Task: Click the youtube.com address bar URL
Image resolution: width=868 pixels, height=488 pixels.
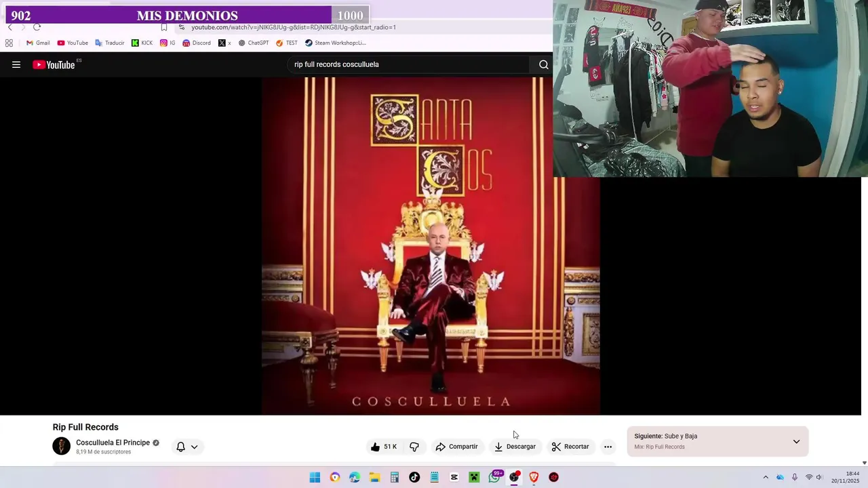Action: click(x=294, y=27)
